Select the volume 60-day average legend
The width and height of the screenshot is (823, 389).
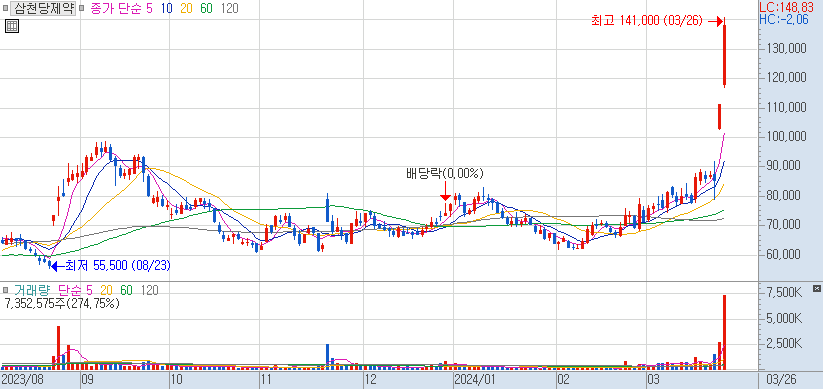[x=126, y=290]
